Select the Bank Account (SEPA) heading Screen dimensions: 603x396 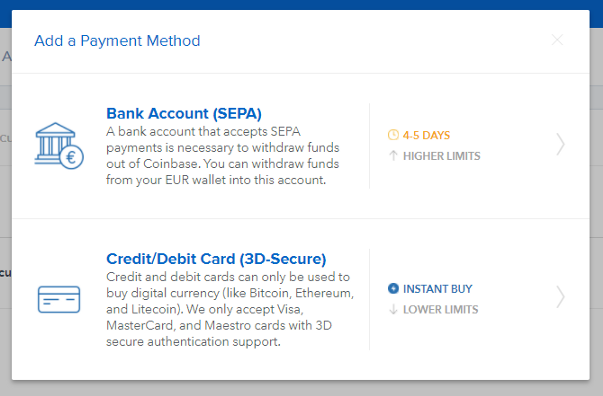point(184,113)
